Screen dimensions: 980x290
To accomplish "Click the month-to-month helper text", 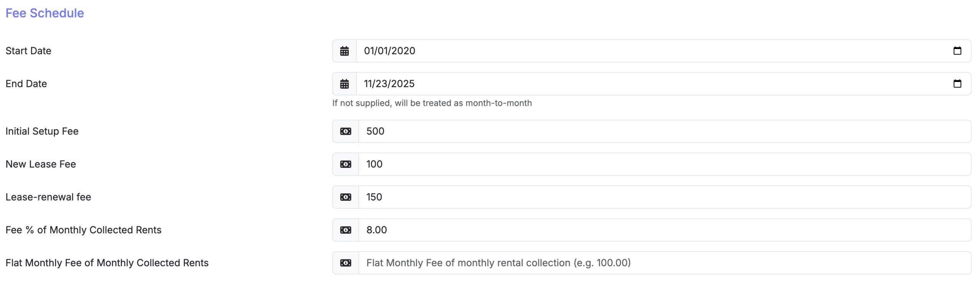I will coord(432,103).
